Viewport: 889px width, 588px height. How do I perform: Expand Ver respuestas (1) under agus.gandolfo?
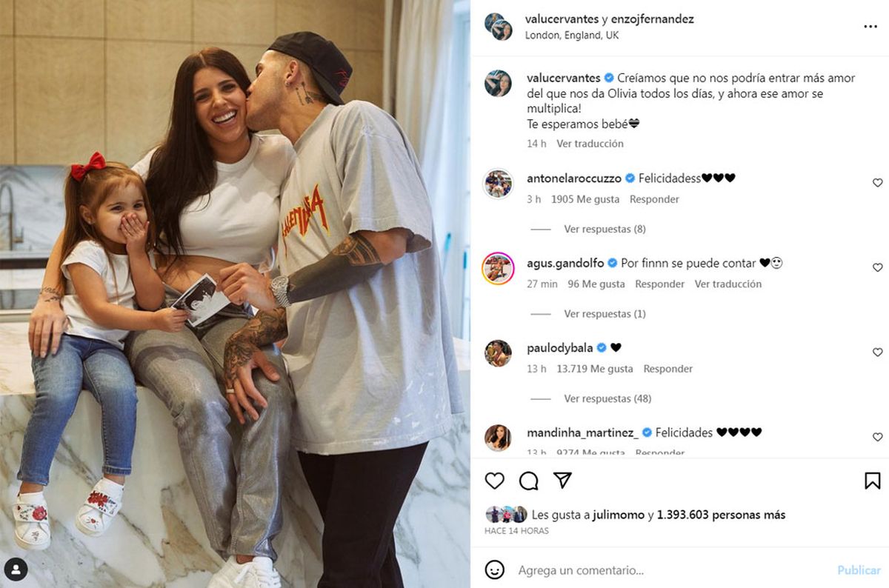coord(605,314)
